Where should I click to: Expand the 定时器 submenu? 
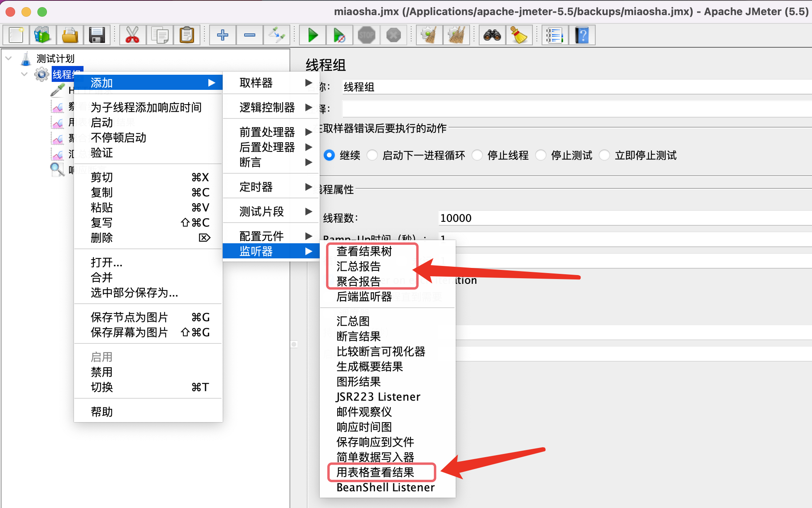(x=271, y=187)
